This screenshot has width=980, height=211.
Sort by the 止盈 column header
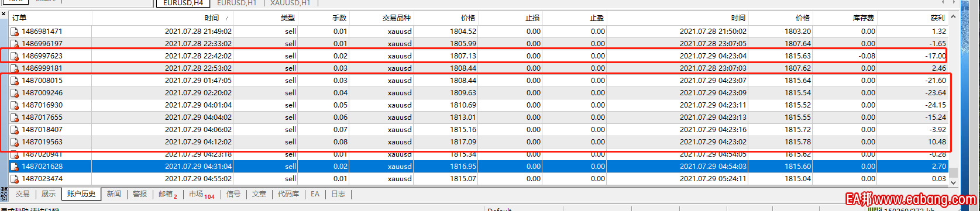click(x=597, y=19)
